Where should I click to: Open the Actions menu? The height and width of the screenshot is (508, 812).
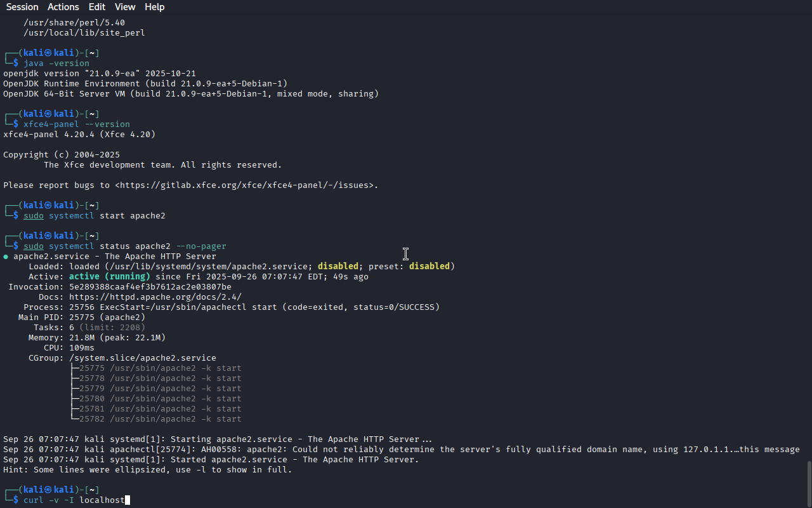(x=63, y=7)
